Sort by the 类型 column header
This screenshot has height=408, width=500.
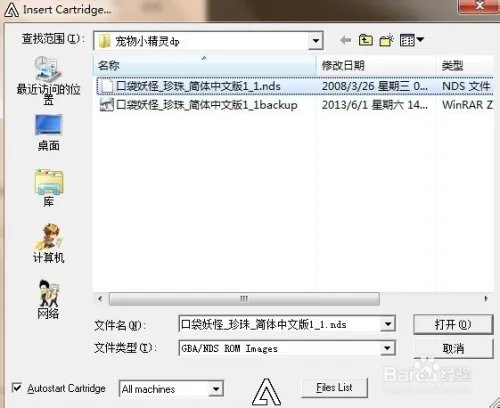pyautogui.click(x=465, y=65)
